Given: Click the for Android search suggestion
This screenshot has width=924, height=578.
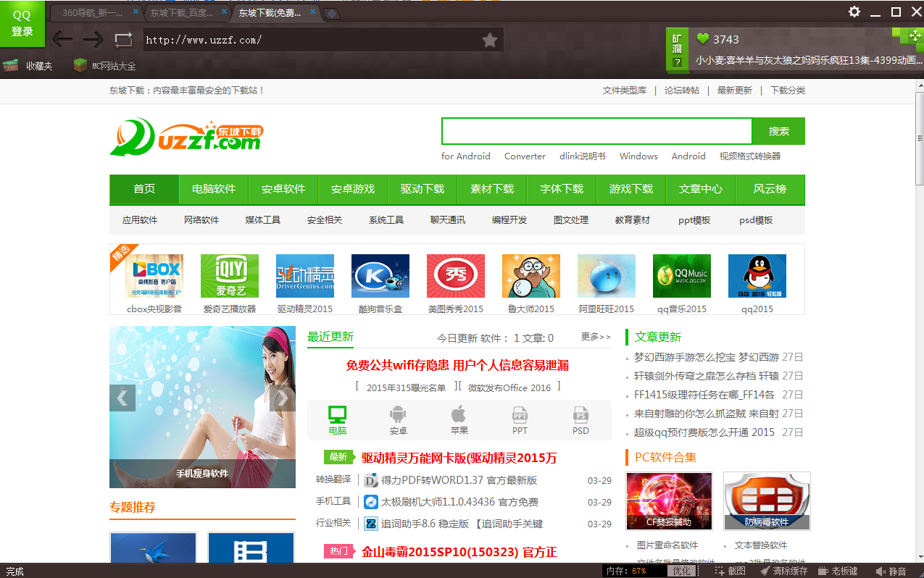Looking at the screenshot, I should pyautogui.click(x=466, y=156).
